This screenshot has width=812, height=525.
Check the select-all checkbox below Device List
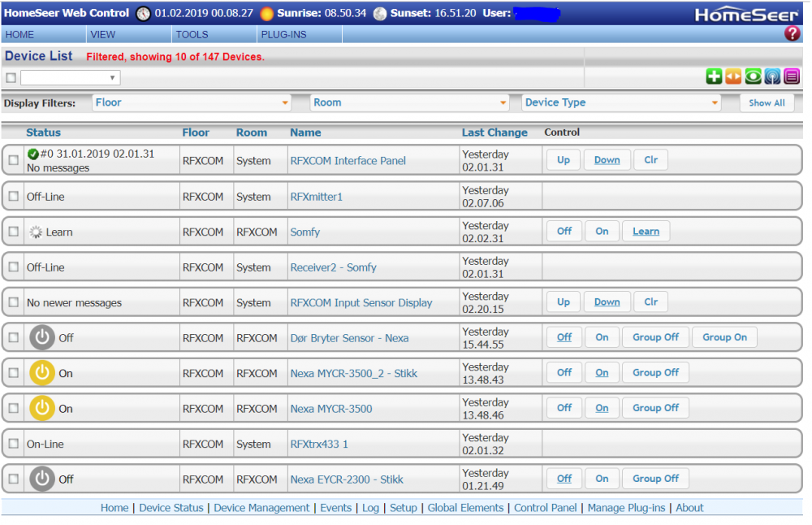coord(11,78)
